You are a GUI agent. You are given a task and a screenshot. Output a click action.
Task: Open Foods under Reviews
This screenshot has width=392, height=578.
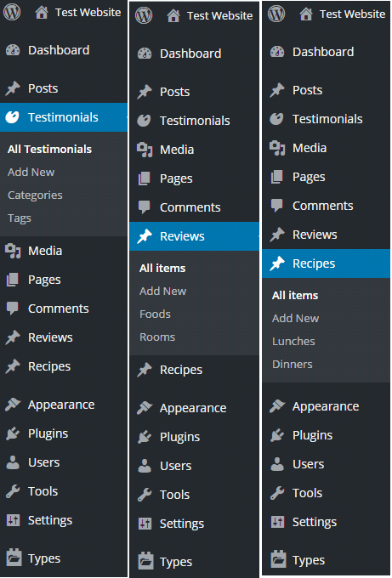click(156, 314)
